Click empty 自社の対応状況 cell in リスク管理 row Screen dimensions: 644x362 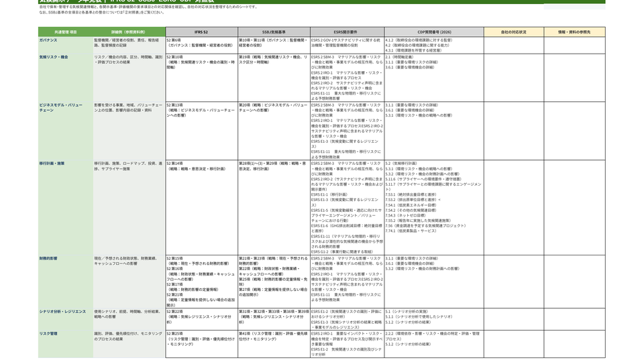click(x=514, y=344)
